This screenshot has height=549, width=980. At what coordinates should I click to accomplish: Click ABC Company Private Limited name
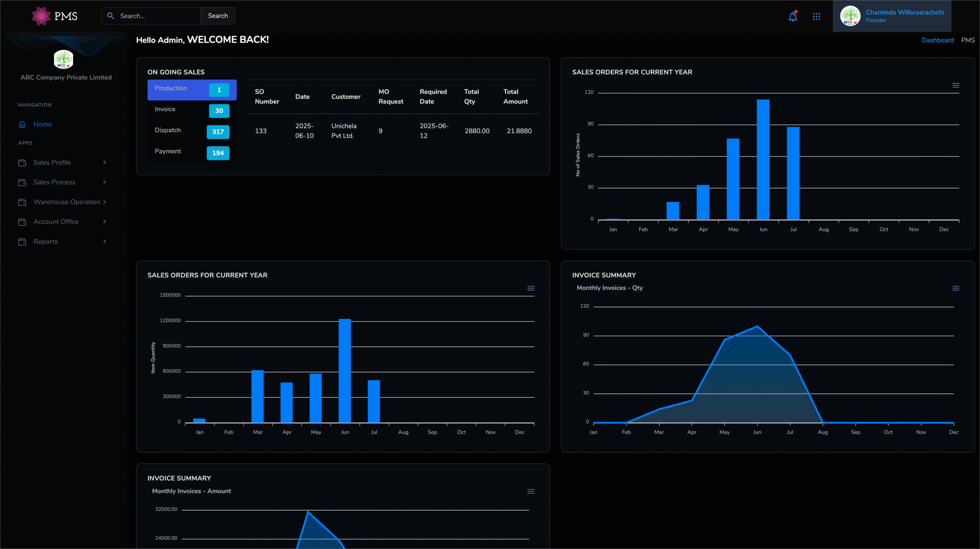tap(66, 77)
